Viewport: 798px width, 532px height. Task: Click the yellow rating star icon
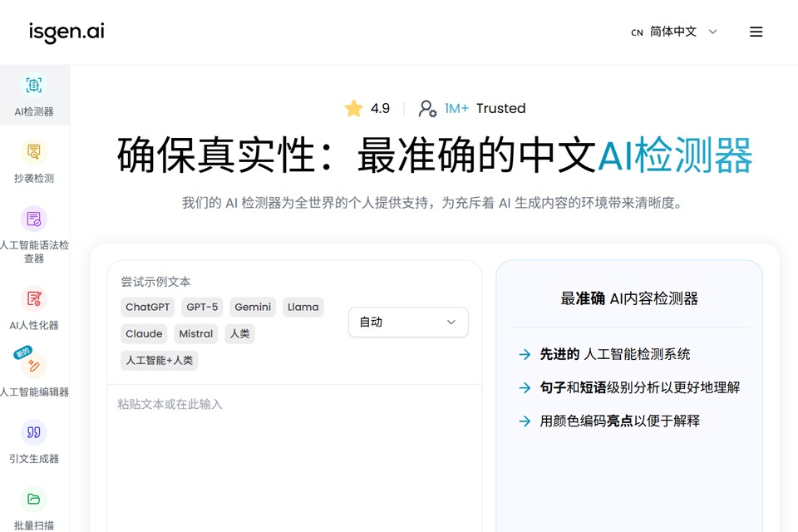pos(353,108)
